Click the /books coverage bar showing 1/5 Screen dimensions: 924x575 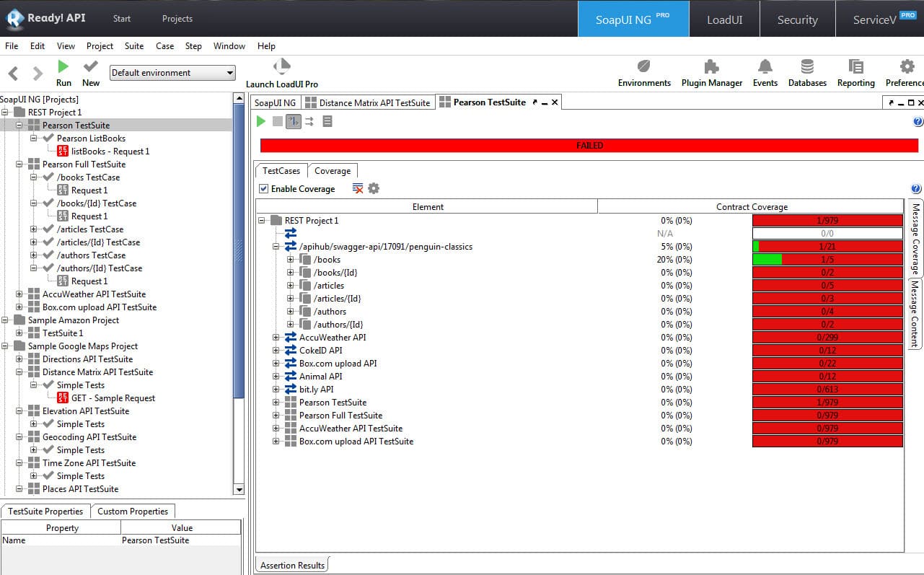pos(827,260)
